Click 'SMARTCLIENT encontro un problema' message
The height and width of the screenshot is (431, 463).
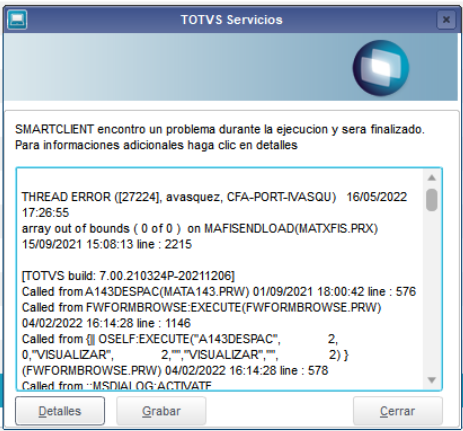220,129
